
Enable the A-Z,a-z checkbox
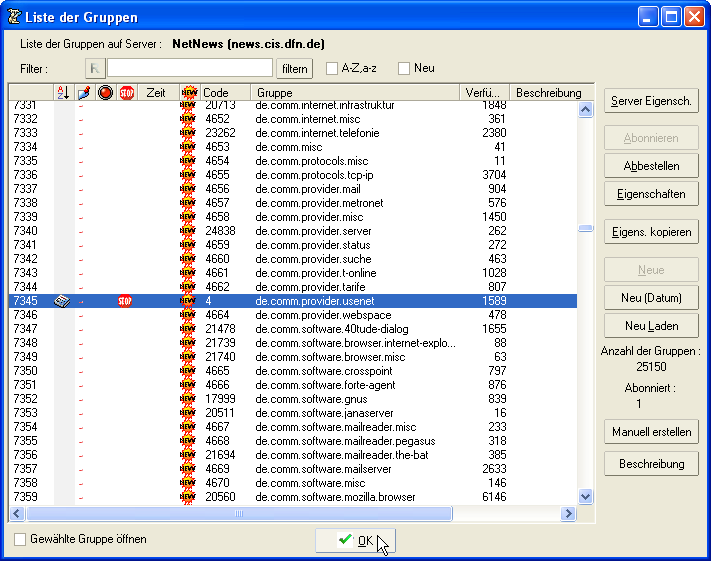pyautogui.click(x=332, y=68)
